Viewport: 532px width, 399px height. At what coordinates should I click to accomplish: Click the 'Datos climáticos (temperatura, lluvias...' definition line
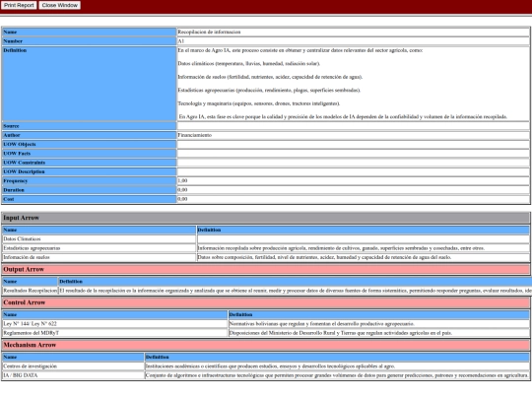249,63
